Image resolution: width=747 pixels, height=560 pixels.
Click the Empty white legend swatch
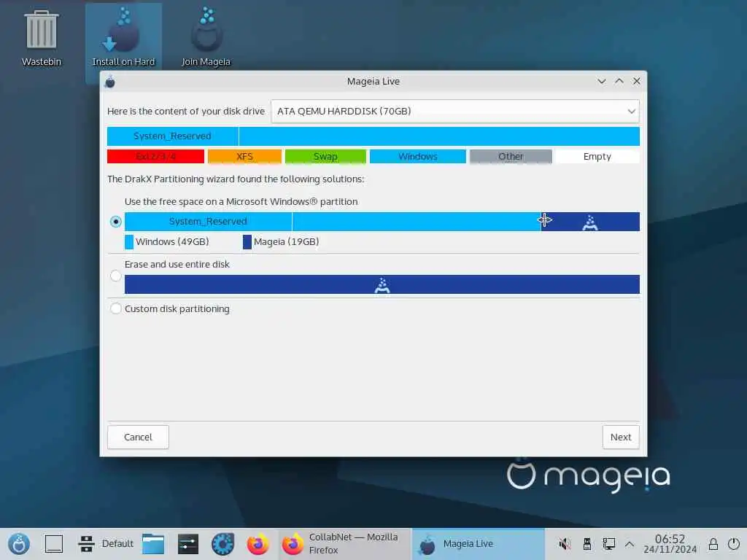coord(597,156)
